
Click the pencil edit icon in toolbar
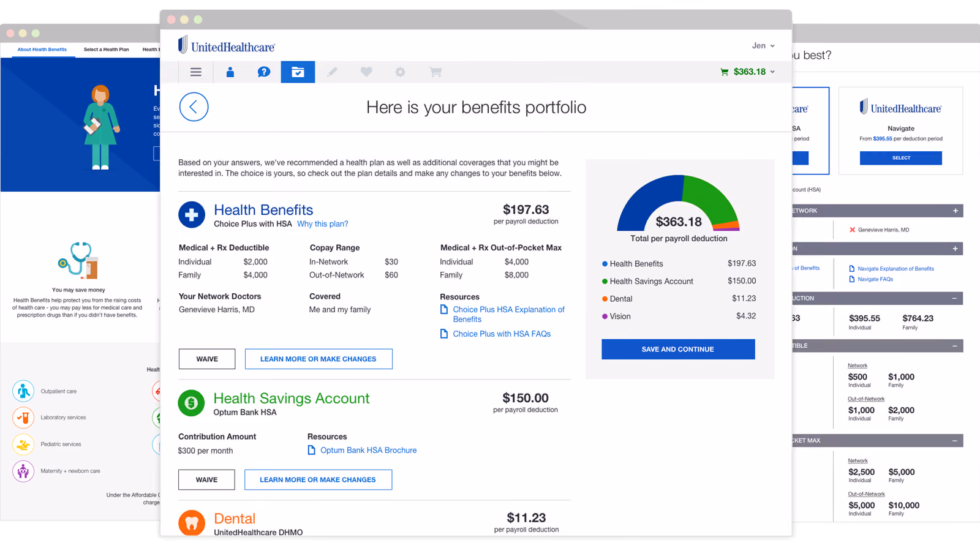coord(332,72)
